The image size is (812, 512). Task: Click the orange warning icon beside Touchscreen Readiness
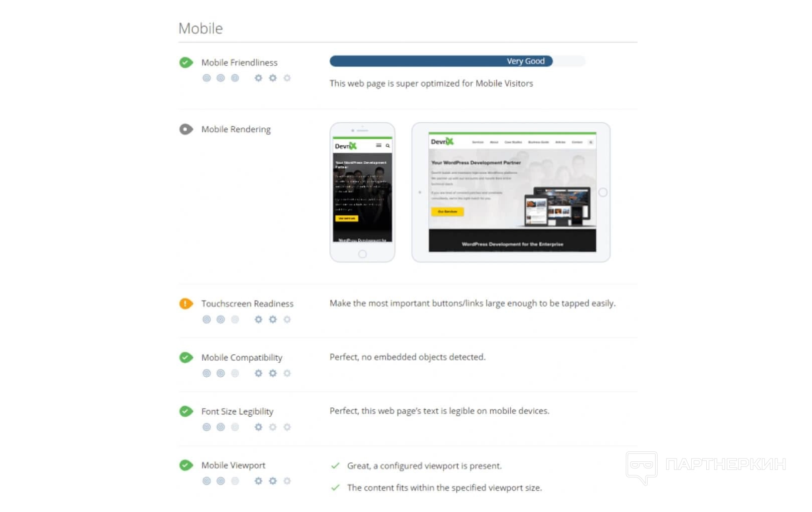tap(186, 304)
